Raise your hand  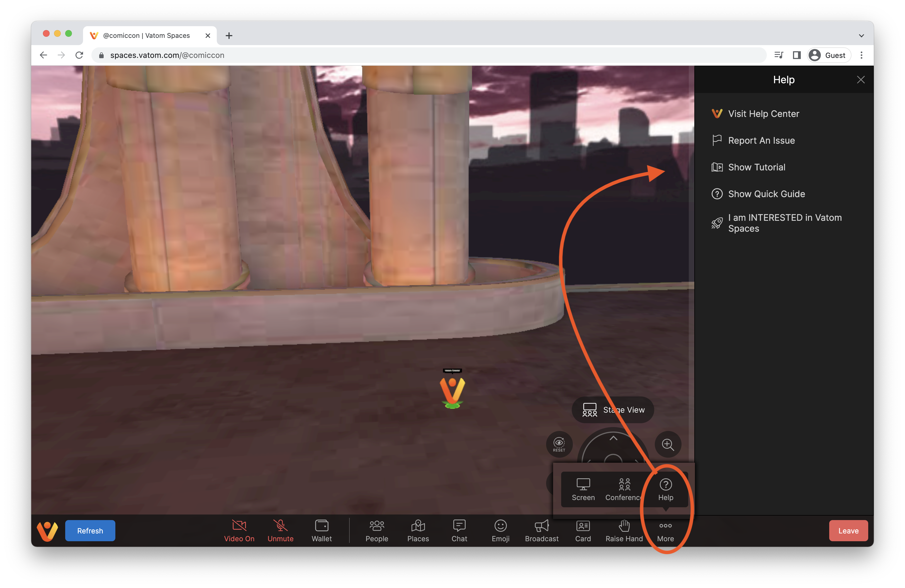tap(624, 531)
